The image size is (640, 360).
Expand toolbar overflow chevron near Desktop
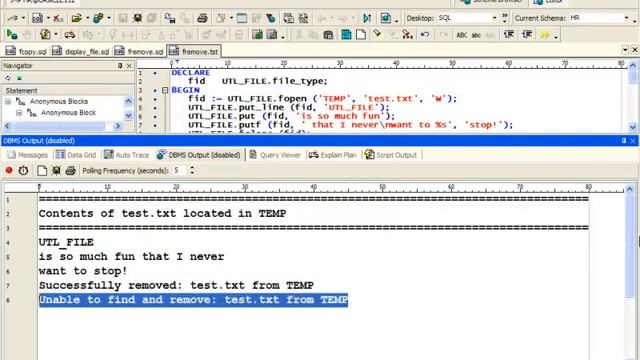tap(505, 18)
